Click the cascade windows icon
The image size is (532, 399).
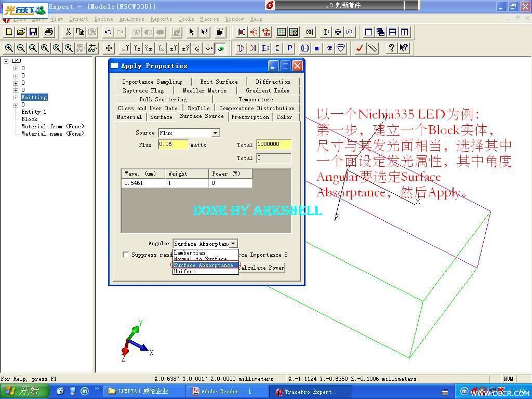(381, 32)
